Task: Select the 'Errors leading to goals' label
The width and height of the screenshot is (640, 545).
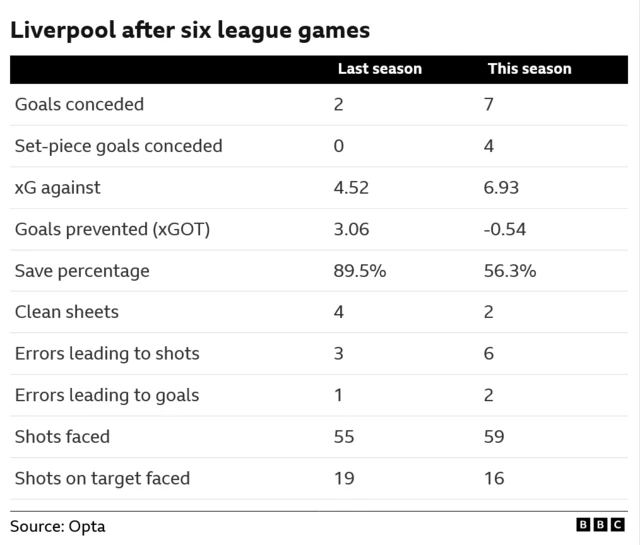Action: point(107,395)
